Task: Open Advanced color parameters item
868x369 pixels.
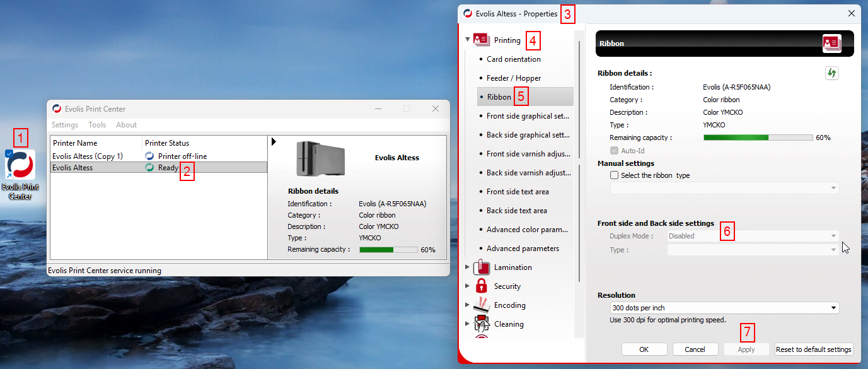Action: [x=528, y=230]
